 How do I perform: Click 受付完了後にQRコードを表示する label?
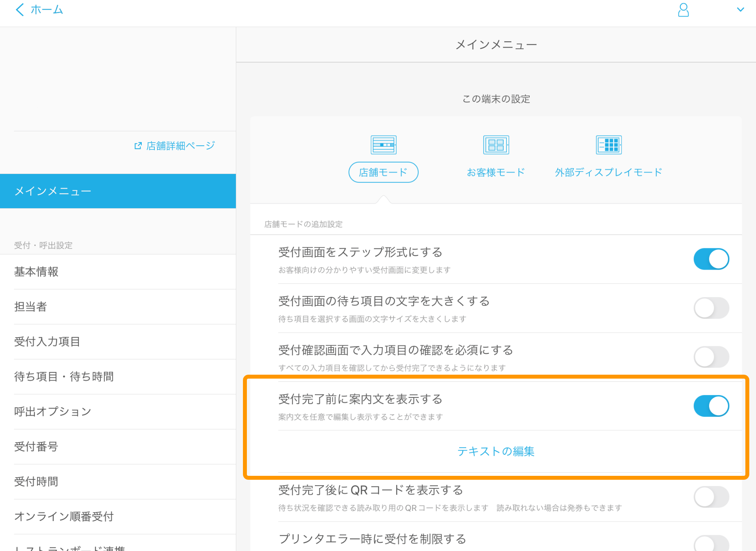coord(371,490)
